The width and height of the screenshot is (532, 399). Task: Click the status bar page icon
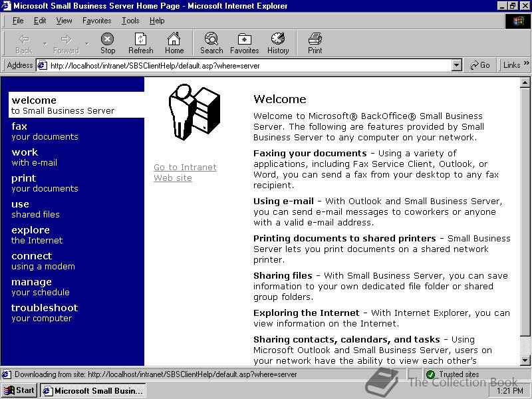pos(6,374)
